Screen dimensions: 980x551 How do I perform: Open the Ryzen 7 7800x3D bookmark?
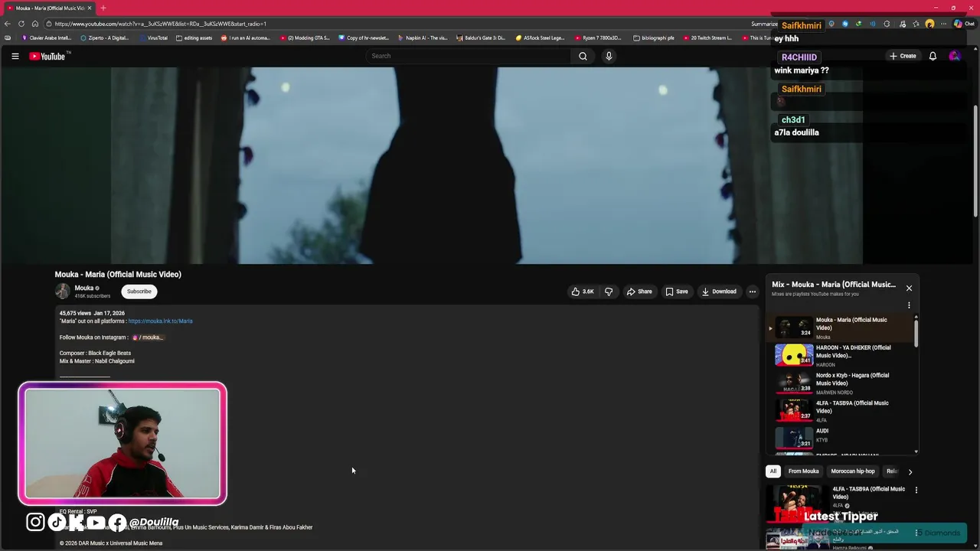click(x=599, y=37)
